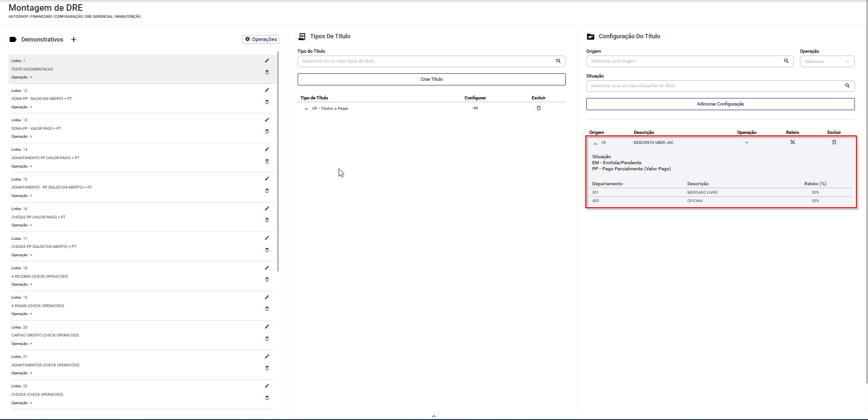Viewport: 868px width, 420px height.
Task: Edit Linha 12 SOMA PP - SALDO EM ABERTO
Action: (x=267, y=90)
